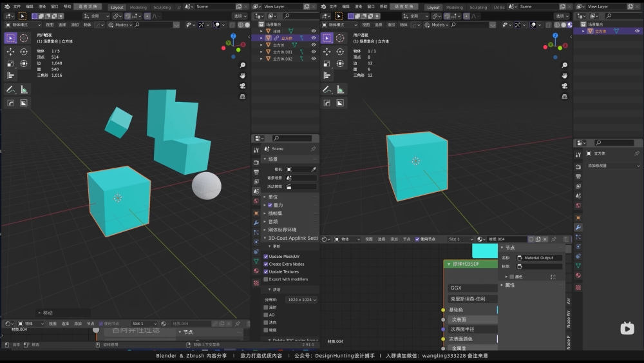644x363 pixels.
Task: Open Material properties tab in right window
Action: pos(578,275)
